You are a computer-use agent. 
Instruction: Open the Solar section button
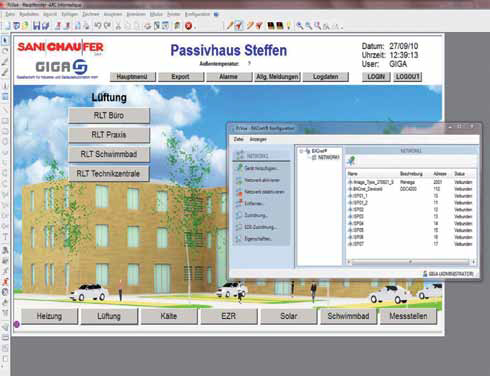coord(289,316)
